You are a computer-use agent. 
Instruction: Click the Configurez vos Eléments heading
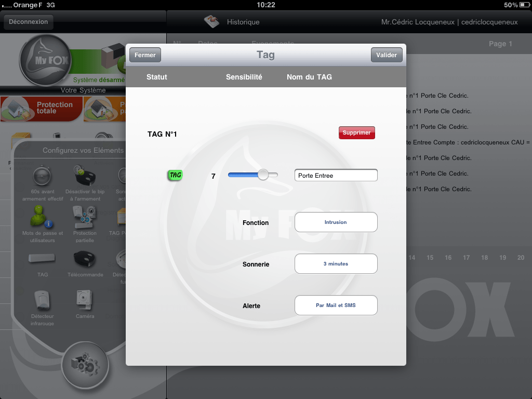(x=83, y=150)
